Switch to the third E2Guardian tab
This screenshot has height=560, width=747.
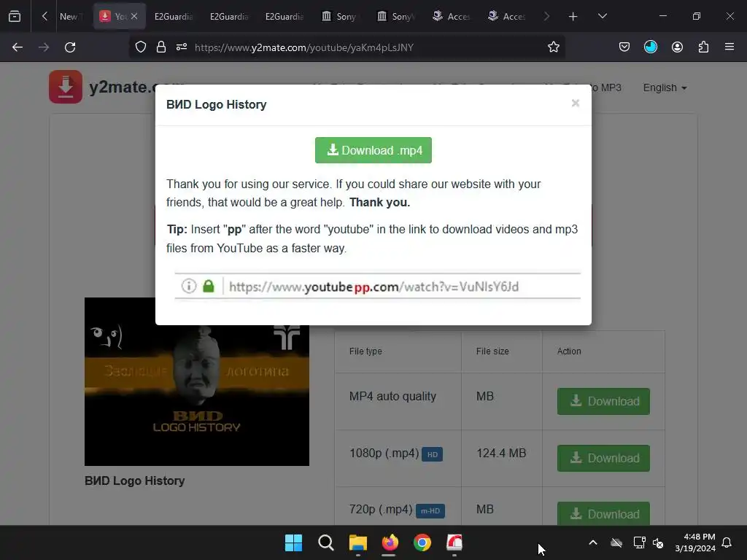284,16
